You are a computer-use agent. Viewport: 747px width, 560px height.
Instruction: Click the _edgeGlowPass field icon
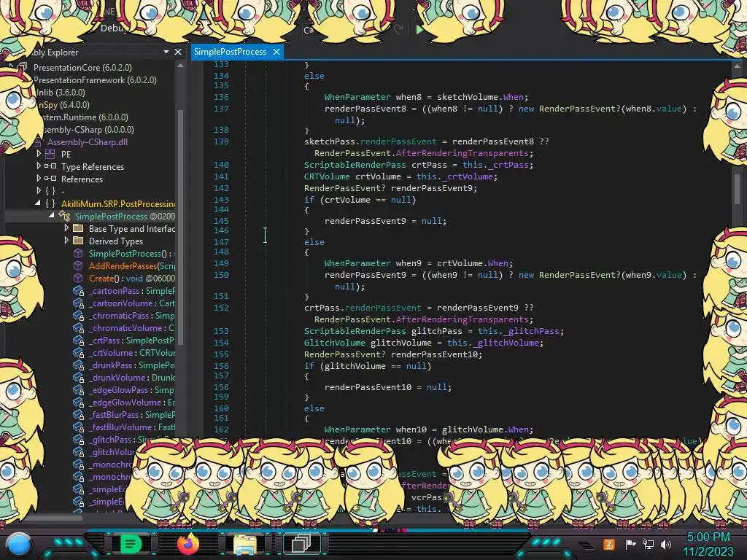tap(79, 389)
